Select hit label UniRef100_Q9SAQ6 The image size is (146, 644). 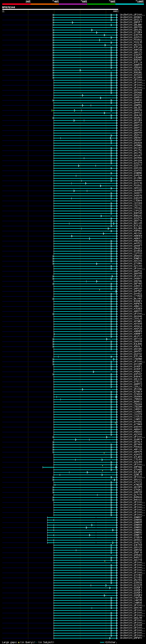[x=131, y=93]
